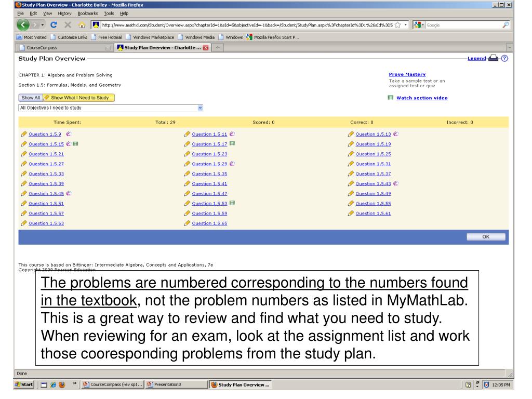This screenshot has height=399, width=532.
Task: Open the Watch section video link
Action: (422, 98)
